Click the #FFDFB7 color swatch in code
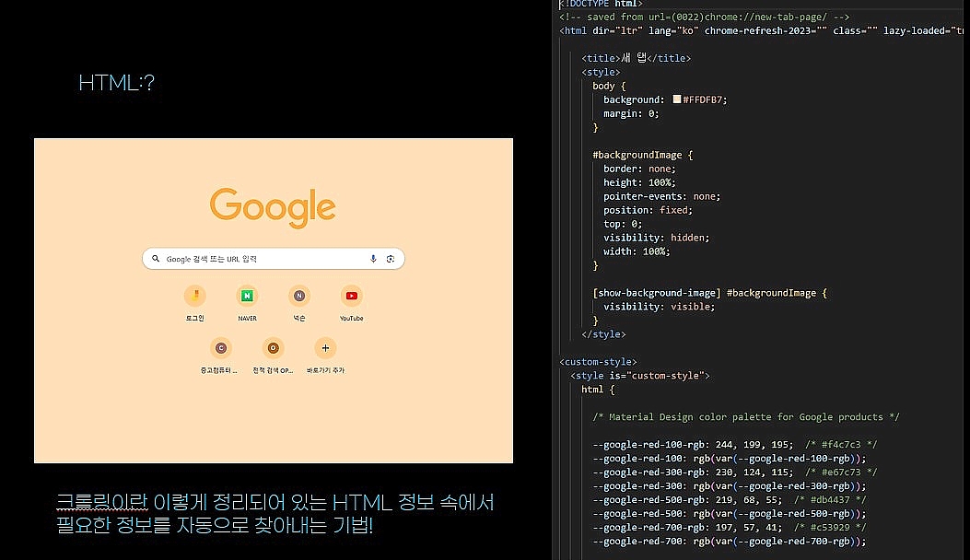970x560 pixels. click(x=677, y=99)
